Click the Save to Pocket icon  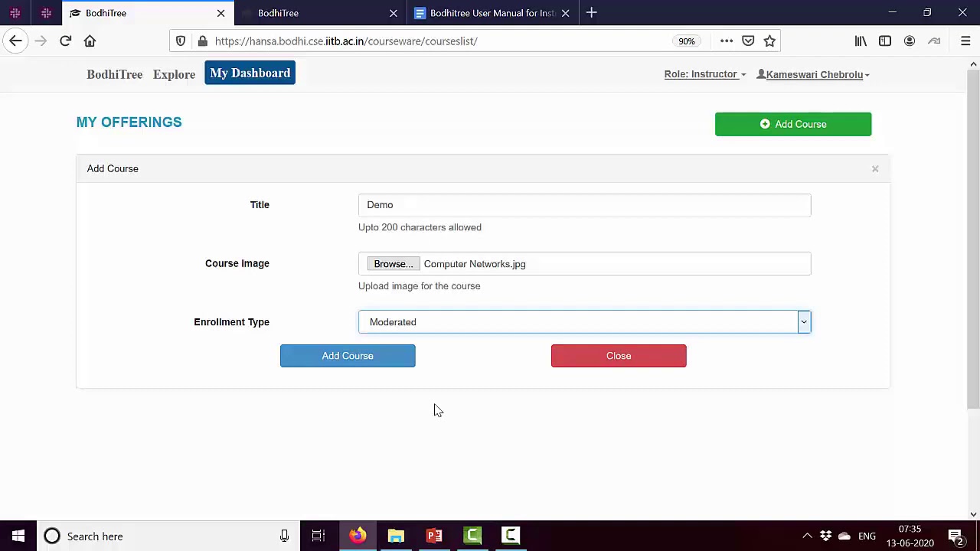(x=748, y=41)
